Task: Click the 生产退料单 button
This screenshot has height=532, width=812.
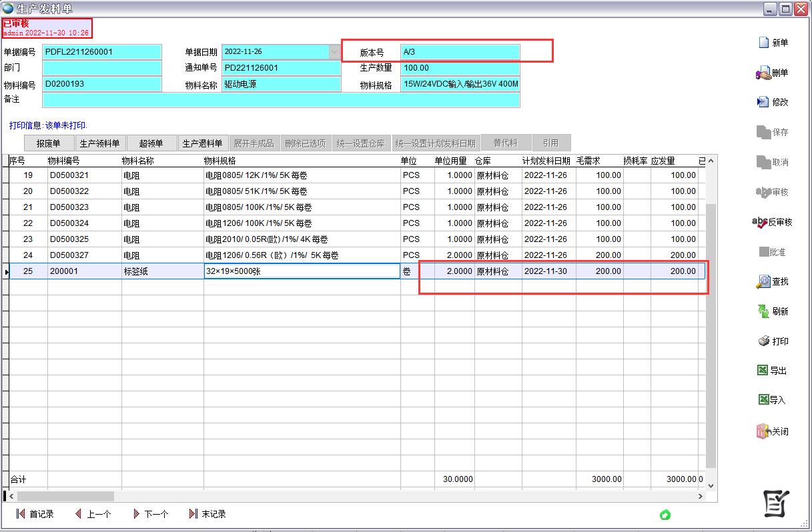Action: click(x=202, y=143)
